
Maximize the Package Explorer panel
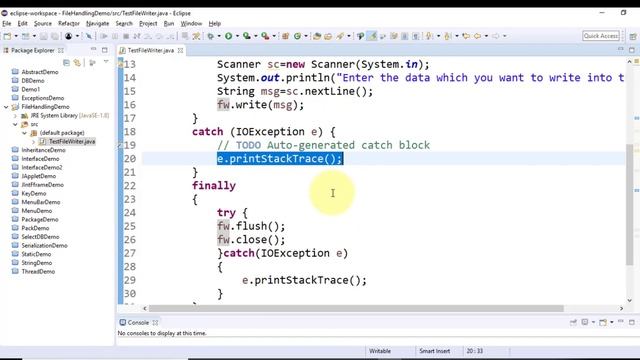tap(105, 50)
